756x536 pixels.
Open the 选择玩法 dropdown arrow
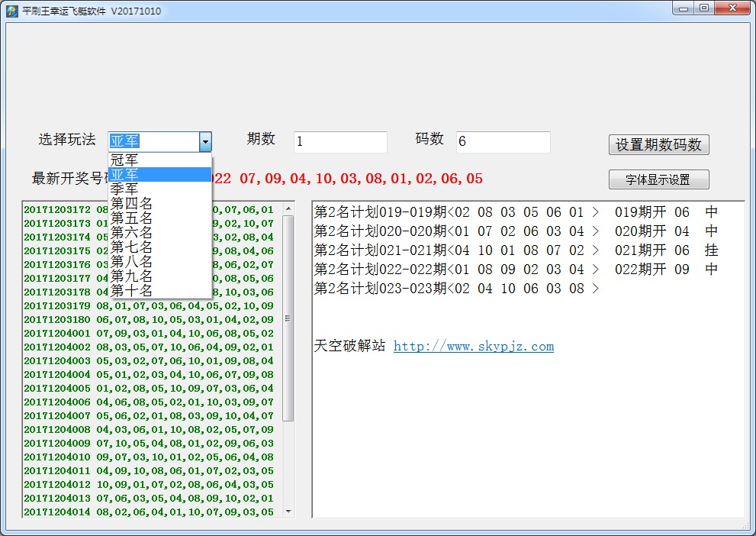click(x=204, y=142)
